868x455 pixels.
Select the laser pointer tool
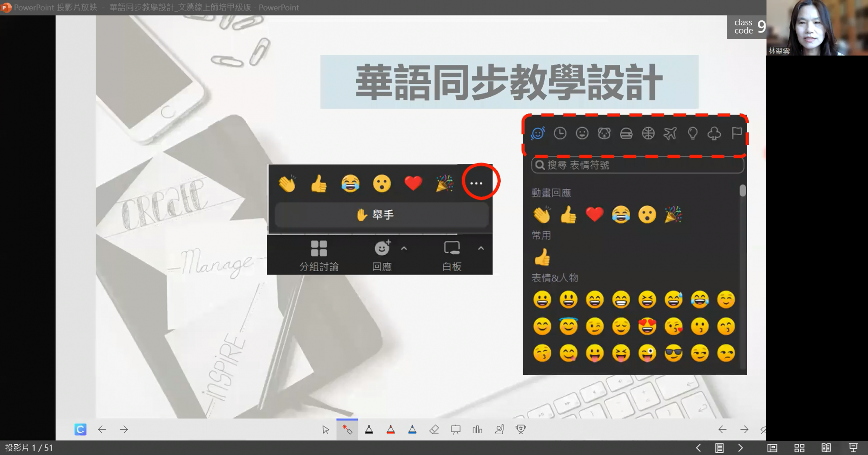pos(347,430)
